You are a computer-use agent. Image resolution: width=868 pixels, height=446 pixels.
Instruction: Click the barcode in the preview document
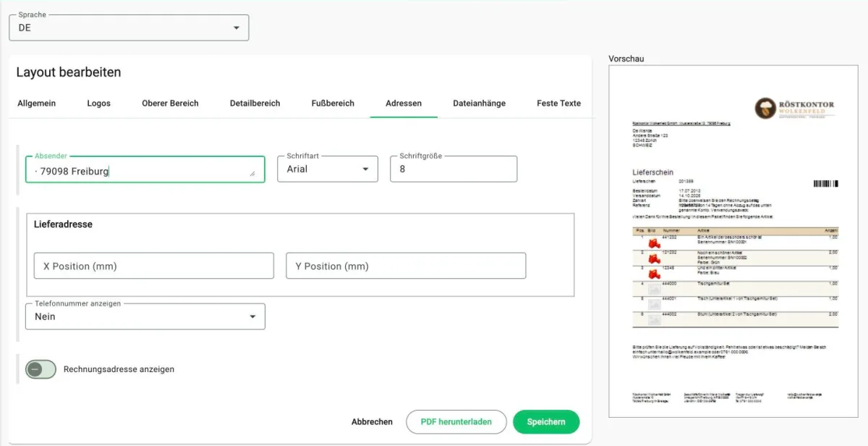825,184
